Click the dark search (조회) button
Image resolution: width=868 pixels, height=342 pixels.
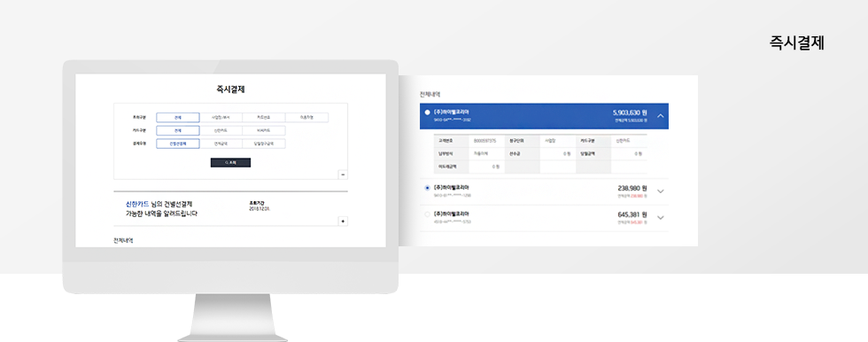[230, 163]
